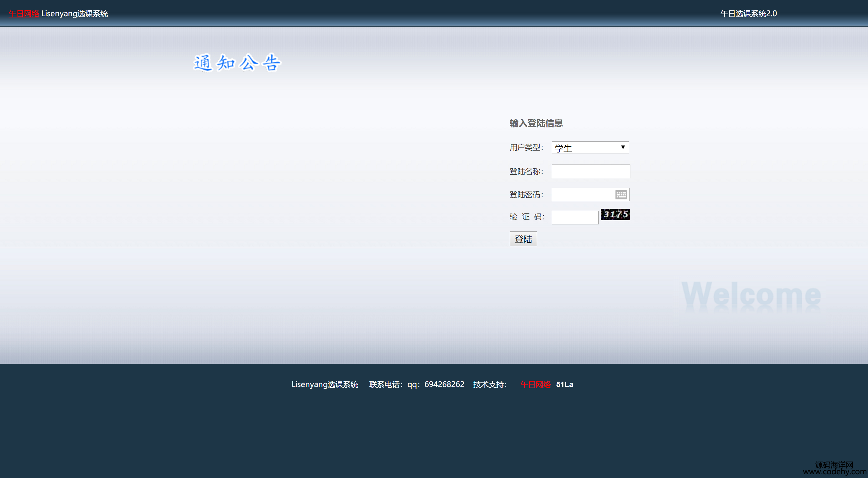The width and height of the screenshot is (868, 478).
Task: Open the red 午日网络 link in footer
Action: click(x=535, y=384)
